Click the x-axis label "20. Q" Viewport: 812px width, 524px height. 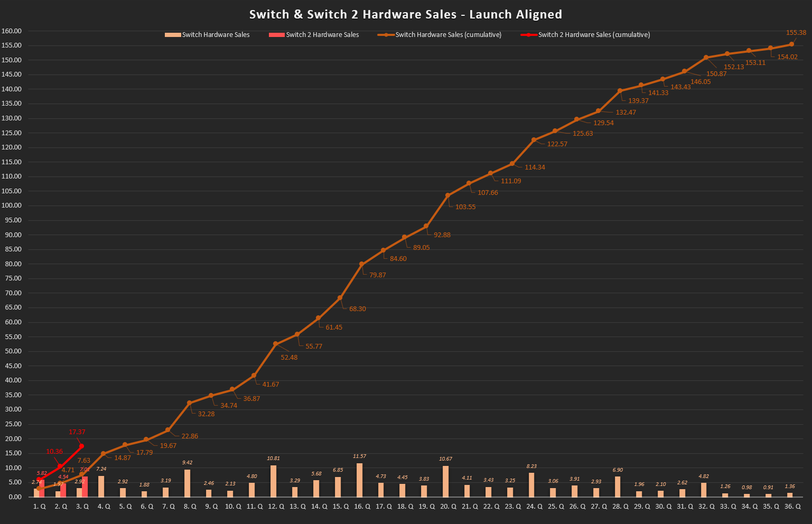point(448,507)
